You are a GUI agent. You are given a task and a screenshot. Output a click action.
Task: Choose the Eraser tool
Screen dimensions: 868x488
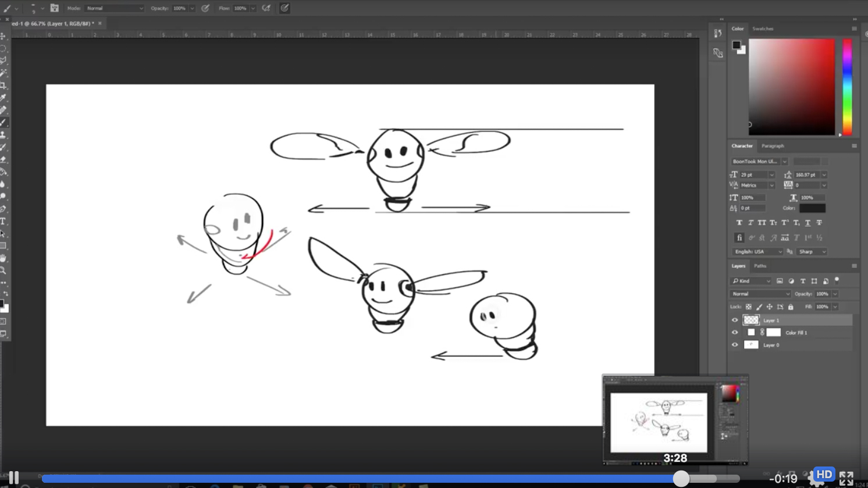coord(3,159)
